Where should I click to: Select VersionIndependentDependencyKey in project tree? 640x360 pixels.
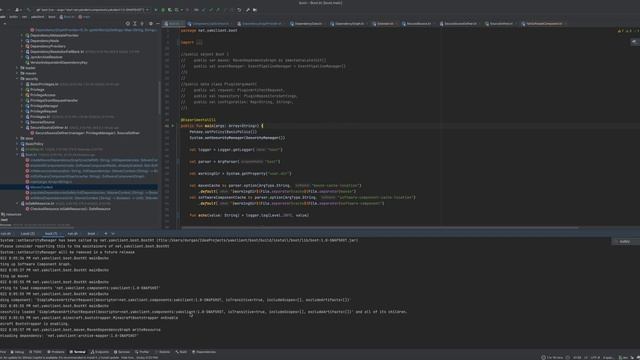click(59, 62)
